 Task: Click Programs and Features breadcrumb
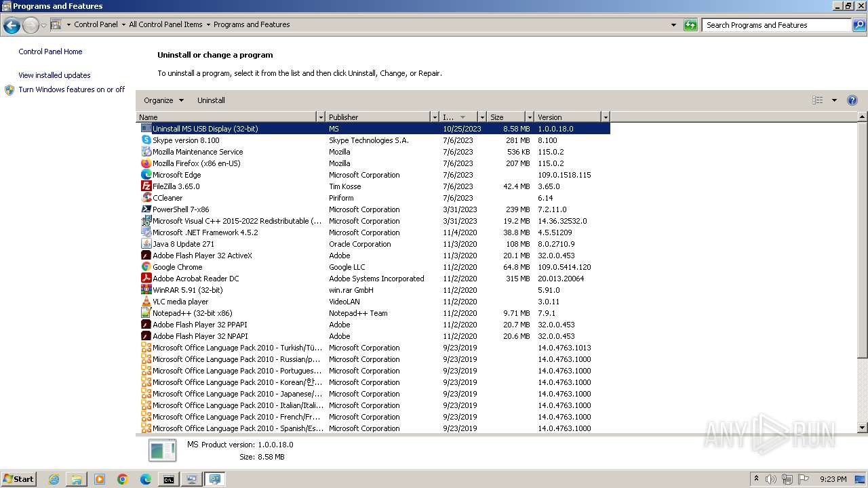pos(252,24)
